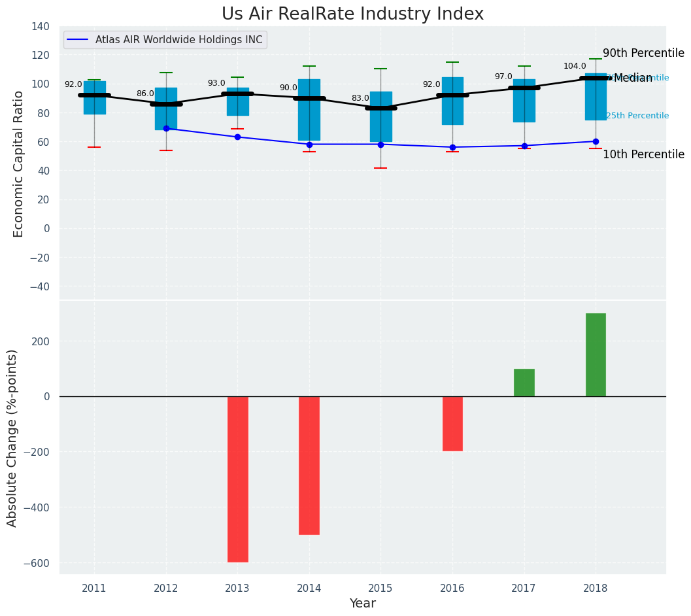Viewport: 691px width, 616px height.
Task: Click the x-axis tick '2017'
Action: point(524,588)
